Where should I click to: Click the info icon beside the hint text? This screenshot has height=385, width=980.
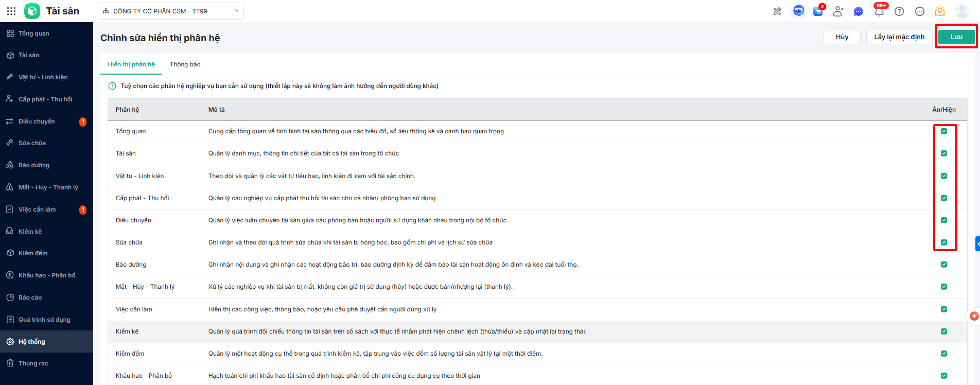pyautogui.click(x=112, y=86)
